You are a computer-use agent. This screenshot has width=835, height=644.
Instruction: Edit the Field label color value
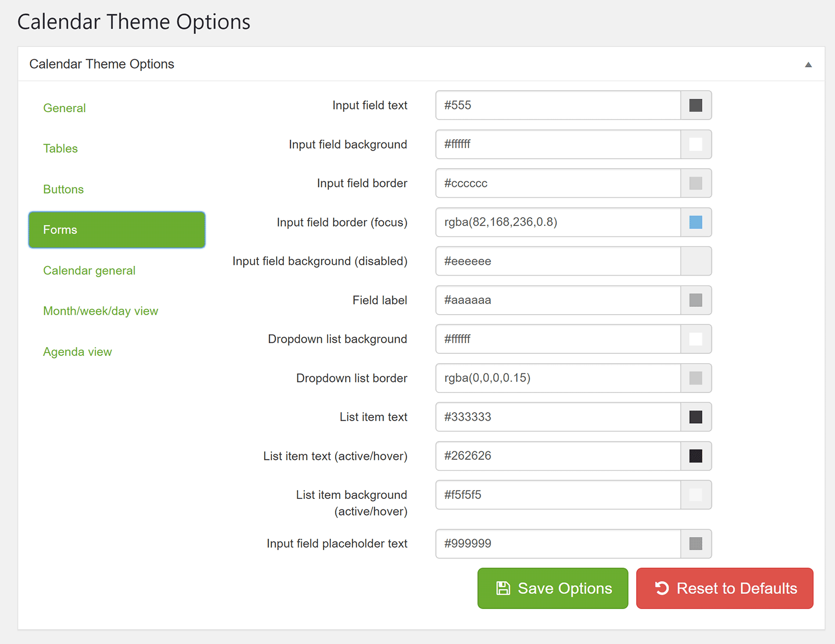[558, 300]
